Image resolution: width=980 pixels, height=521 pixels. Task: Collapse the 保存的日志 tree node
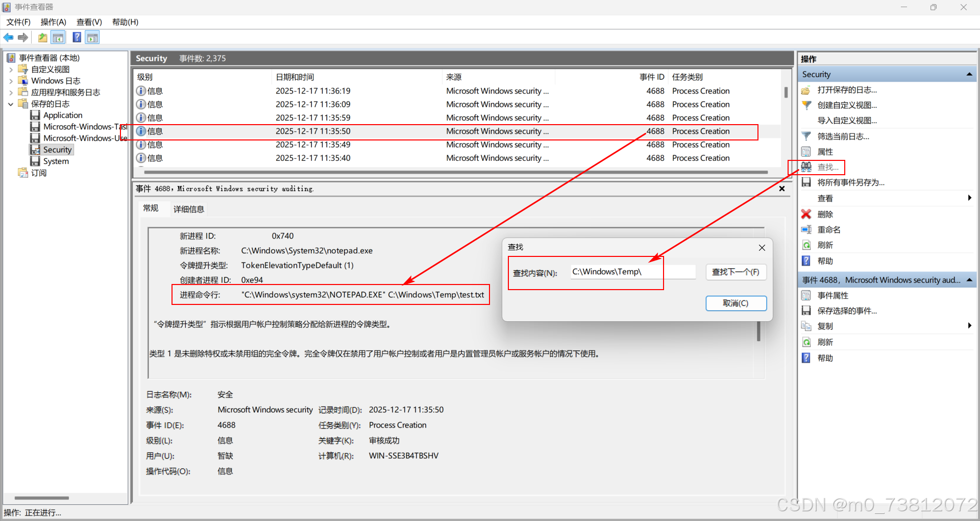tap(11, 104)
